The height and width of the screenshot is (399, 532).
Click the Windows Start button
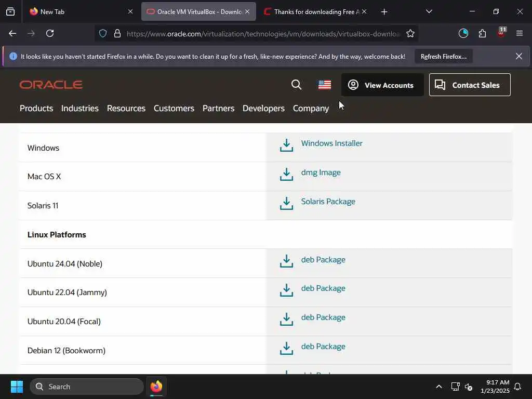click(x=17, y=387)
